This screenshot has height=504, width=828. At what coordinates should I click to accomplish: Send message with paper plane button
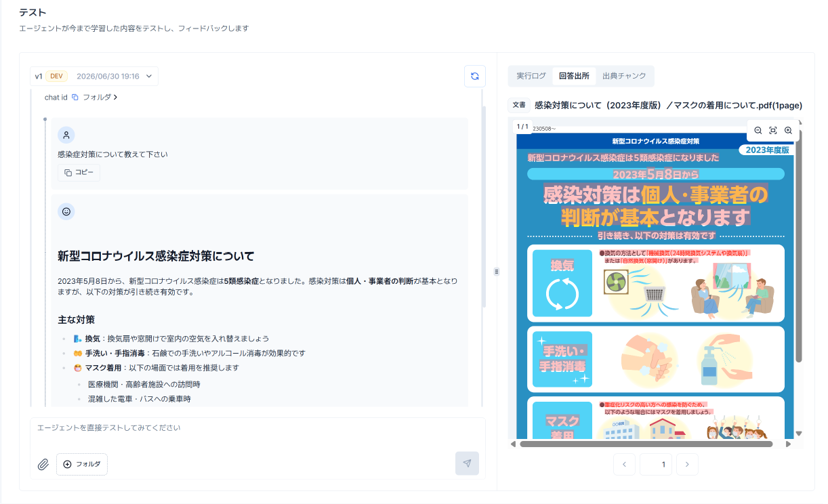point(467,463)
